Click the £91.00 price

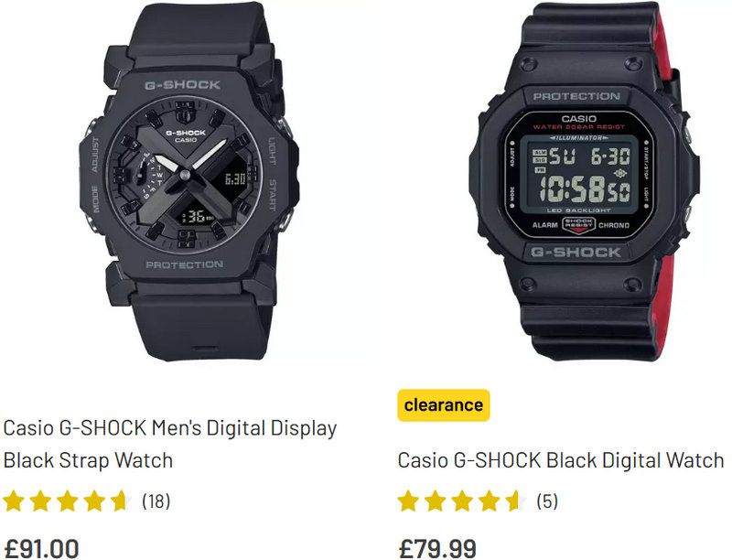[x=41, y=548]
